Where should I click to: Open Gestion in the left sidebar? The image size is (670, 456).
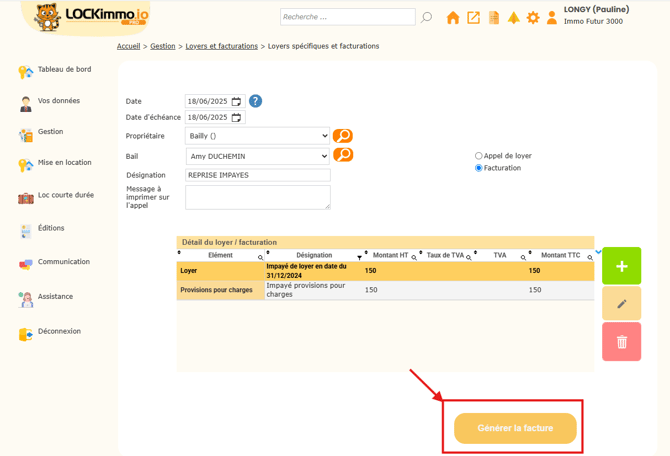pos(50,132)
